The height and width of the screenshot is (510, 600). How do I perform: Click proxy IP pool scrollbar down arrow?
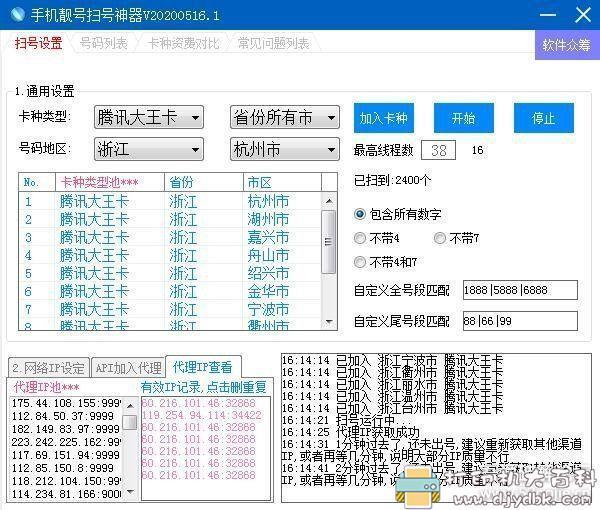pyautogui.click(x=131, y=492)
